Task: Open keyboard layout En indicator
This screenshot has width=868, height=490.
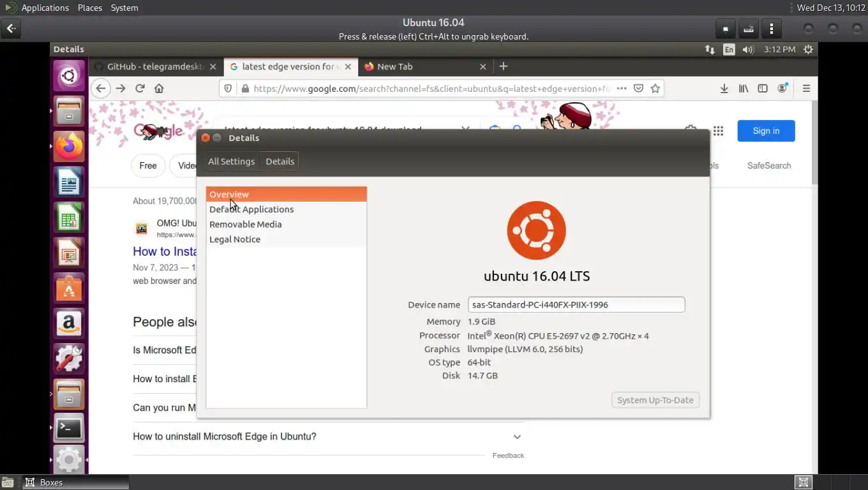Action: tap(729, 49)
